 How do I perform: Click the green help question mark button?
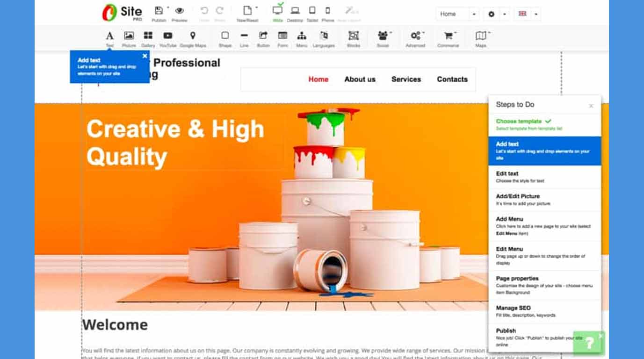point(589,344)
